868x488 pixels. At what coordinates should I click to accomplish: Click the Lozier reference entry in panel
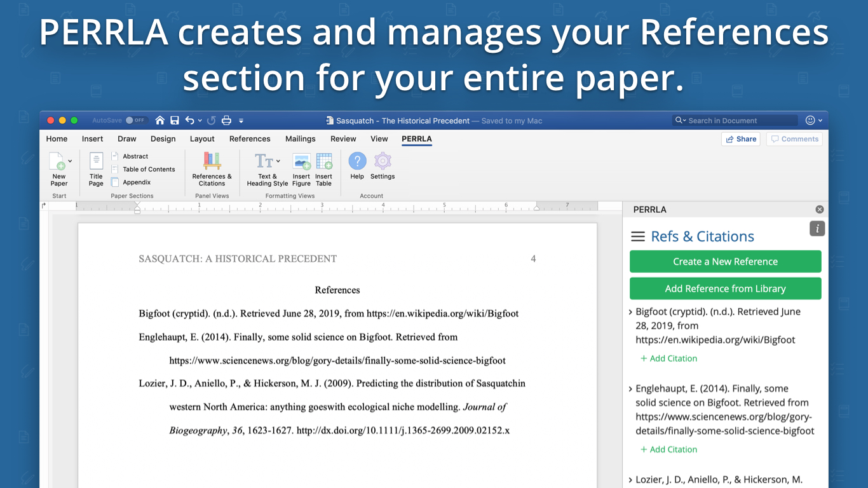coord(719,480)
